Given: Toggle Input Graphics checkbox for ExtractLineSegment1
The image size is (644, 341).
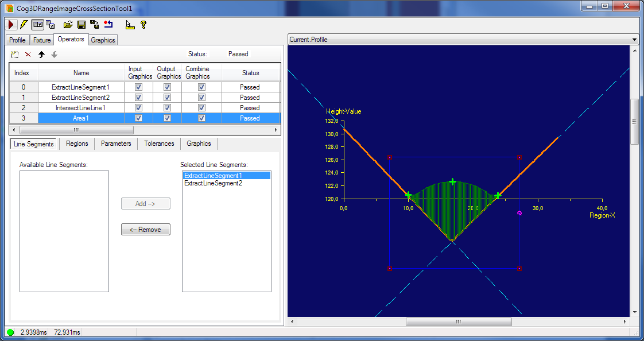Looking at the screenshot, I should tap(138, 87).
